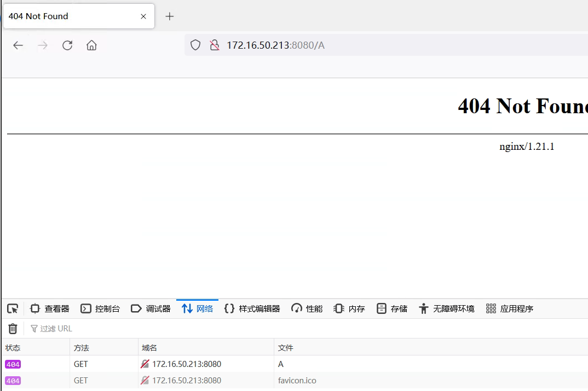Switch to the 控制台 console tab
The image size is (588, 391).
click(100, 308)
